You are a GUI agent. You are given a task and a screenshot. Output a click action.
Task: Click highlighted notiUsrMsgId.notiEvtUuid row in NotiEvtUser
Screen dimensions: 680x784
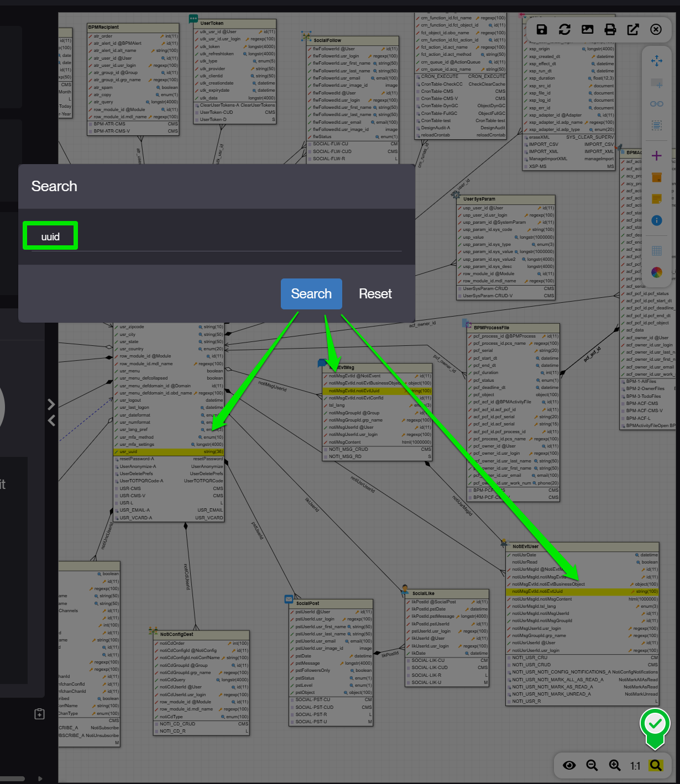(x=583, y=592)
